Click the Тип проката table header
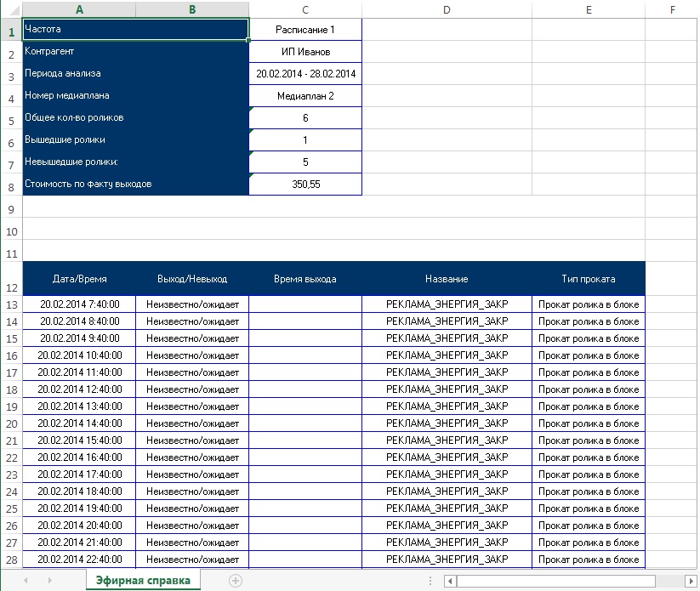This screenshot has width=700, height=591. point(589,279)
